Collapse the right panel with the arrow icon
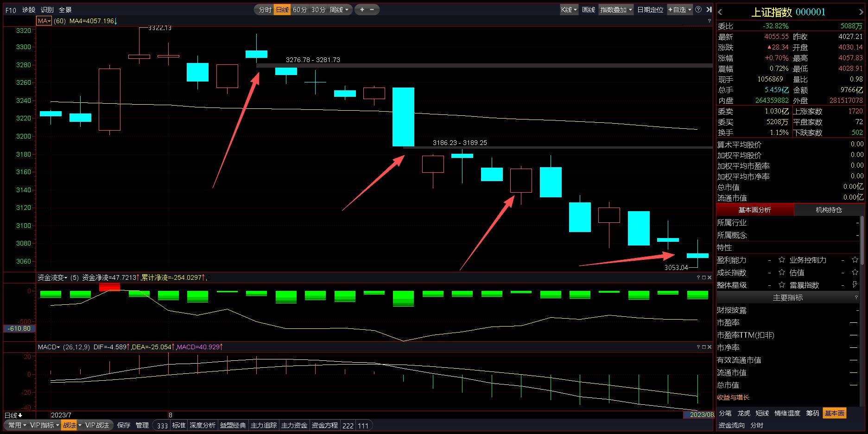Image resolution: width=868 pixels, height=434 pixels. pyautogui.click(x=709, y=9)
